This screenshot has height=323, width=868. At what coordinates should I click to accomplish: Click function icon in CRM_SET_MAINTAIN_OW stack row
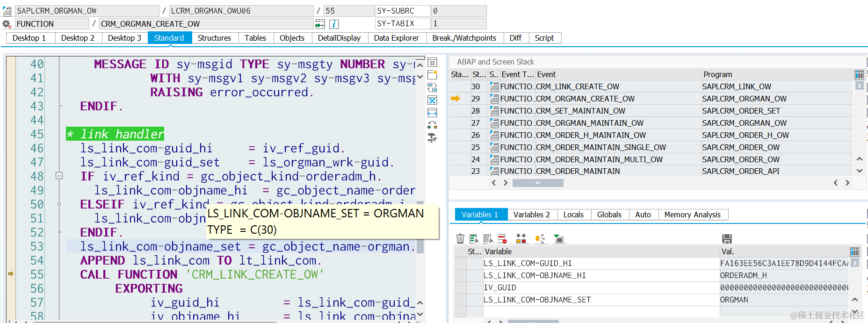pos(494,111)
